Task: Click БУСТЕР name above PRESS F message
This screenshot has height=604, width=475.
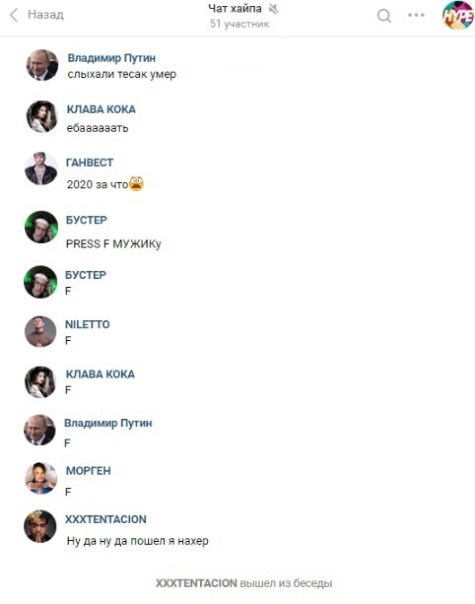Action: [86, 220]
